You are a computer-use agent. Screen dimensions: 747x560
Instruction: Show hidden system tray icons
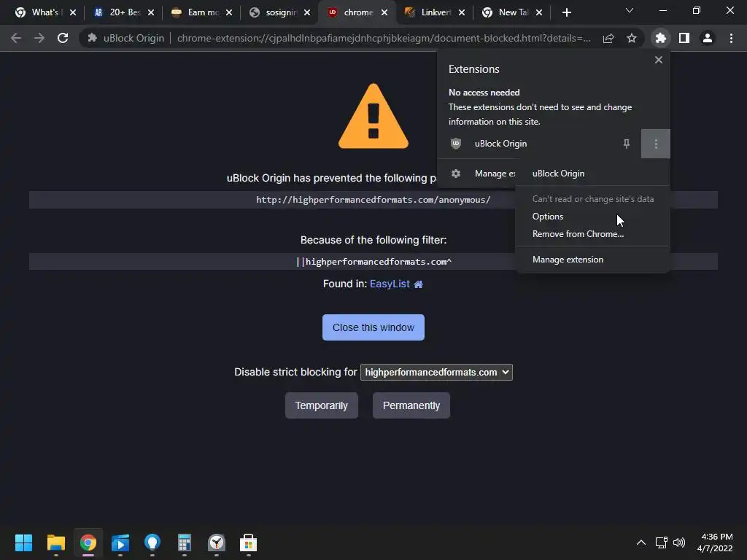(x=641, y=542)
